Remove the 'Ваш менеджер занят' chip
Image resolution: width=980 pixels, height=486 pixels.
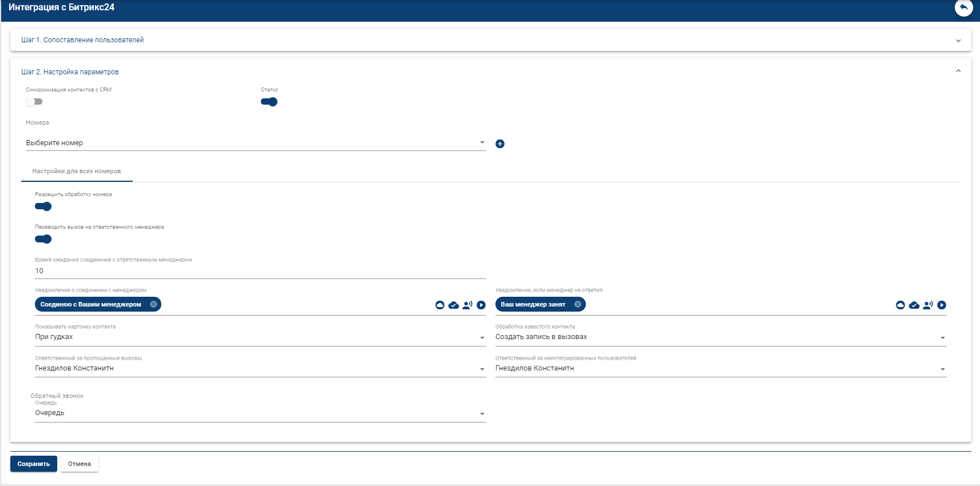tap(578, 304)
